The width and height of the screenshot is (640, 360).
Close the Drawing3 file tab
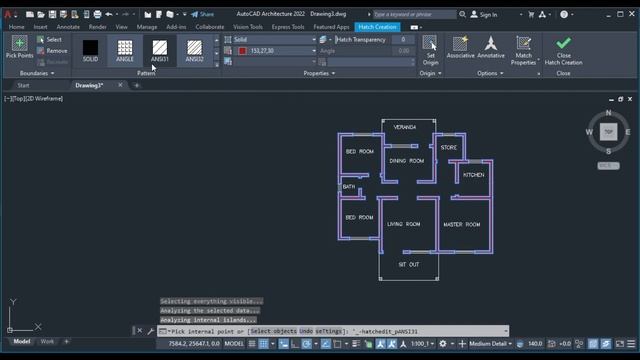coord(120,85)
